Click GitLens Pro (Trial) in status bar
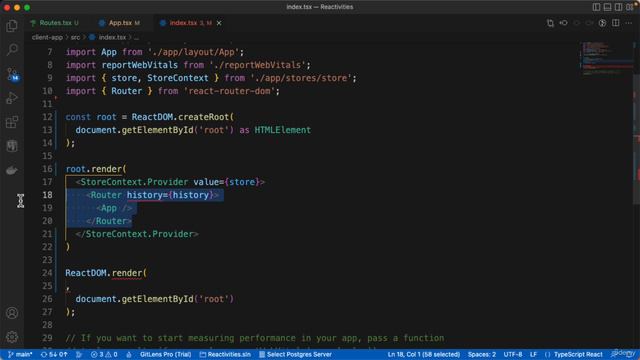 pos(165,354)
